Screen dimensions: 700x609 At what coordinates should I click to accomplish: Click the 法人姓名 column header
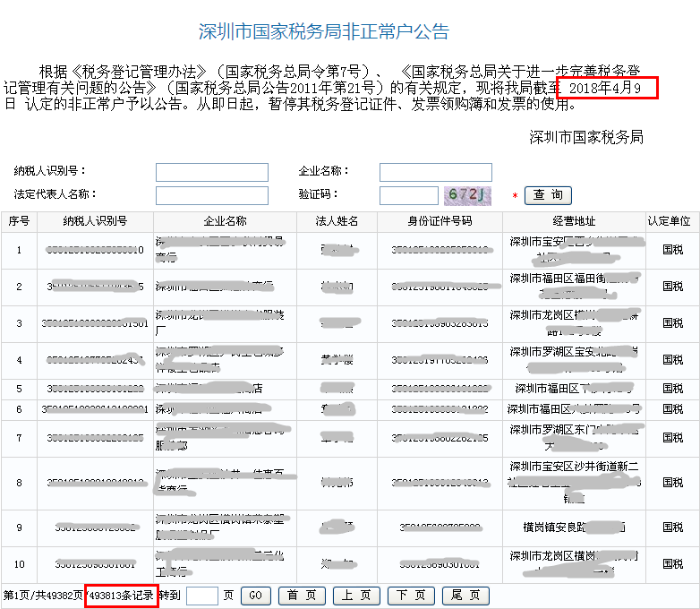[x=337, y=221]
